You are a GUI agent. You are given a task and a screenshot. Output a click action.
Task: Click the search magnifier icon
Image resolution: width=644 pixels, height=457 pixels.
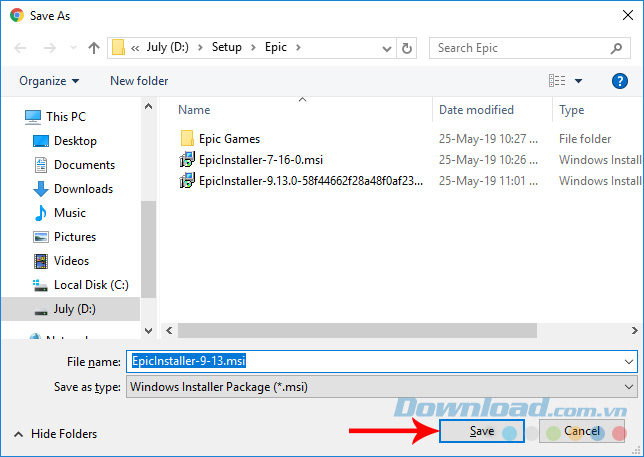[x=616, y=48]
